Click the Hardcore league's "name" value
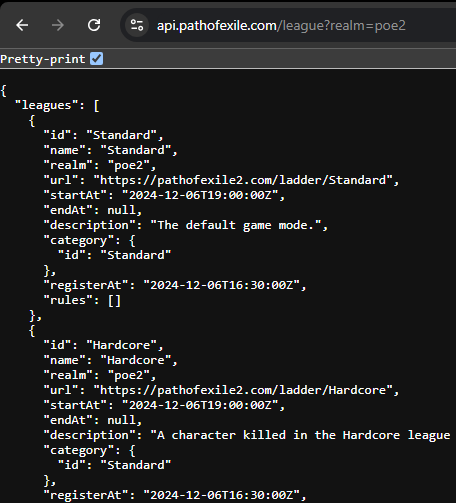The height and width of the screenshot is (503, 456). pos(136,360)
